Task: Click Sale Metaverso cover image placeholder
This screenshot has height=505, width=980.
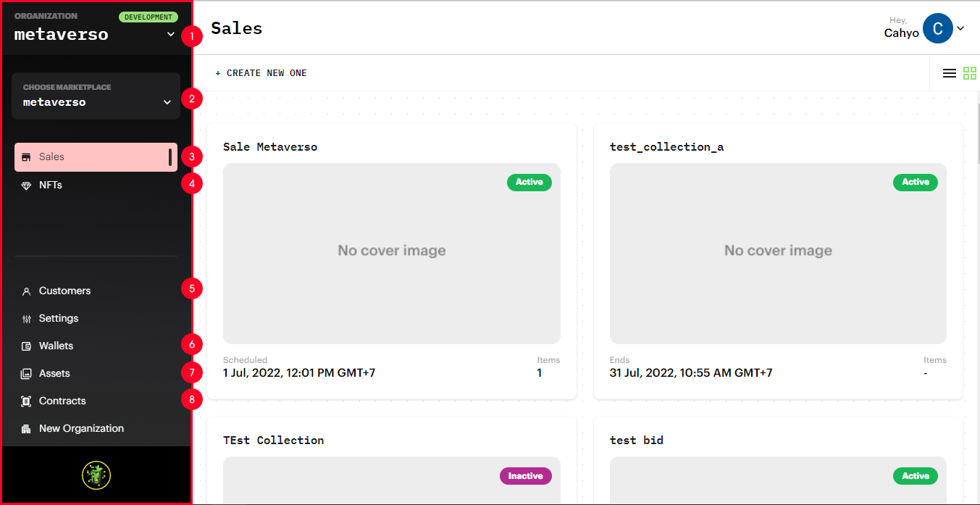Action: [392, 254]
